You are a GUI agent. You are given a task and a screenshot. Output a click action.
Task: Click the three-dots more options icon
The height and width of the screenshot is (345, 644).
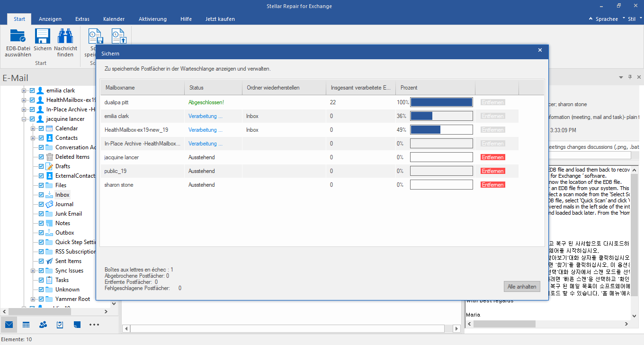pyautogui.click(x=94, y=325)
